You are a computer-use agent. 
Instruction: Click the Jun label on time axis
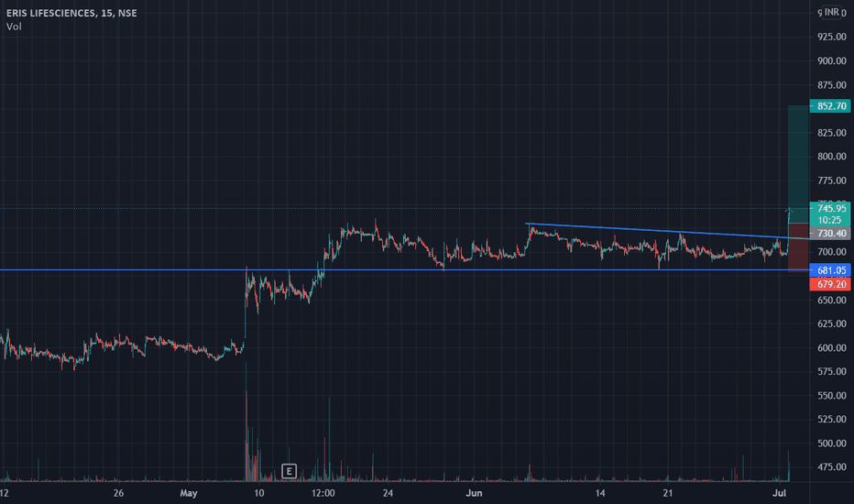point(474,493)
